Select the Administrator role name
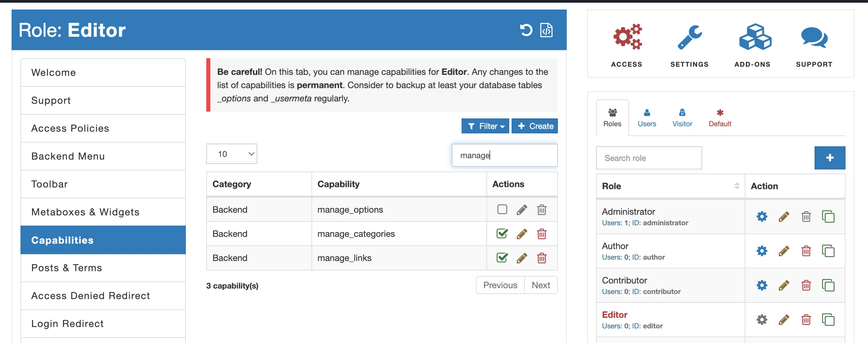 click(x=628, y=212)
